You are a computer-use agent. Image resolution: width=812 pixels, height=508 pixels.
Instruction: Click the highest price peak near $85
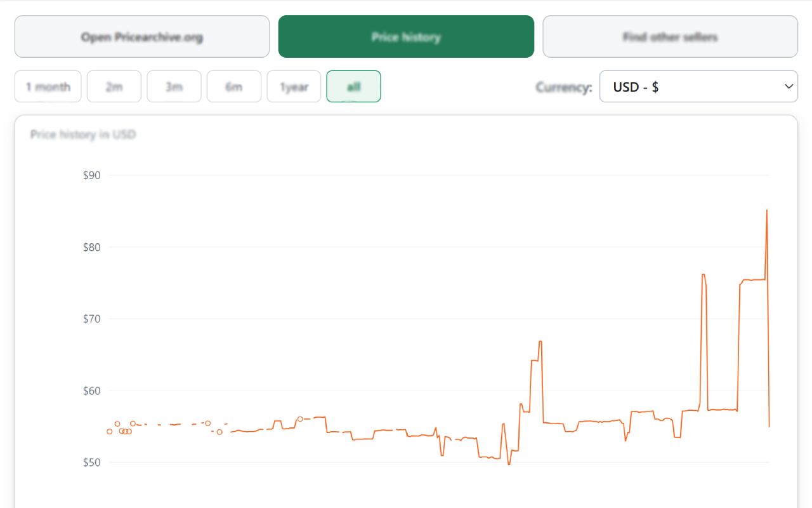(767, 210)
